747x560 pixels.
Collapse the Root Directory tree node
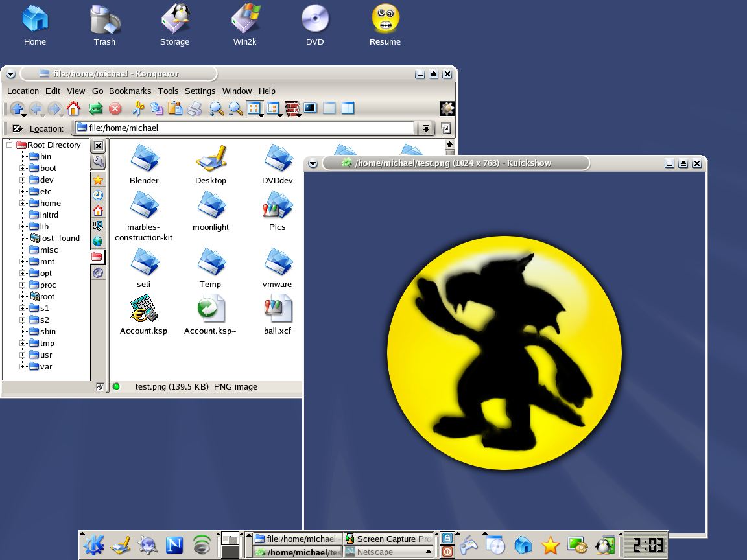point(10,145)
